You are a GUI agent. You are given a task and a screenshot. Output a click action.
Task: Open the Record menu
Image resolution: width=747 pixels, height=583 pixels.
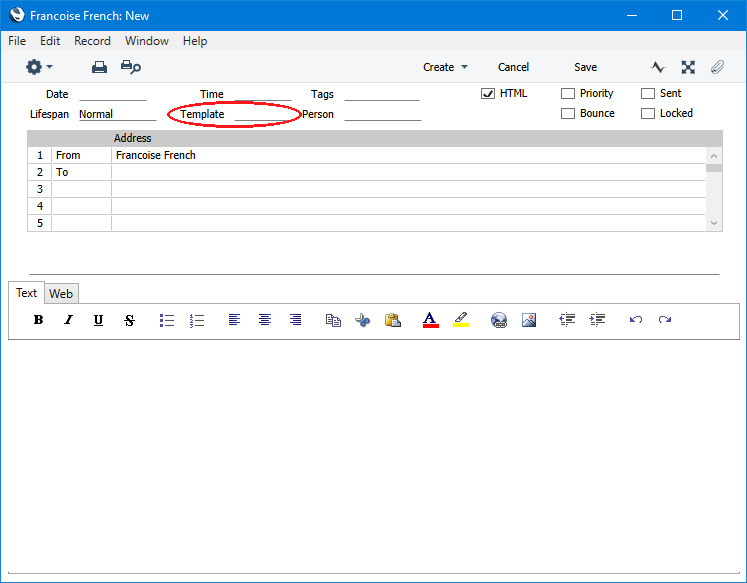click(x=92, y=41)
